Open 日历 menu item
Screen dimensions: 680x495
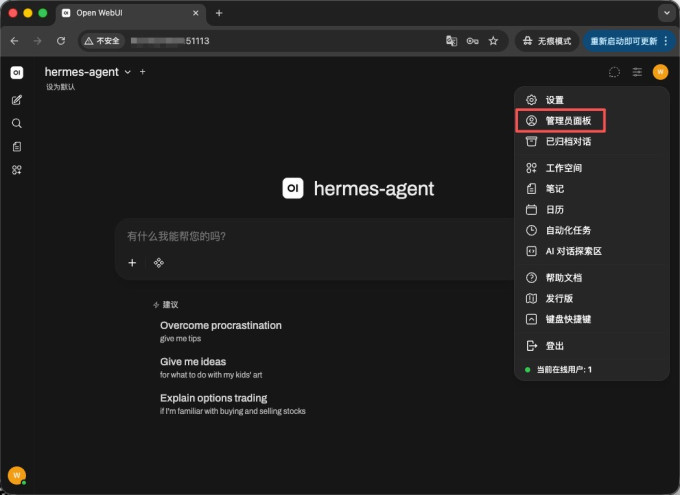592,210
